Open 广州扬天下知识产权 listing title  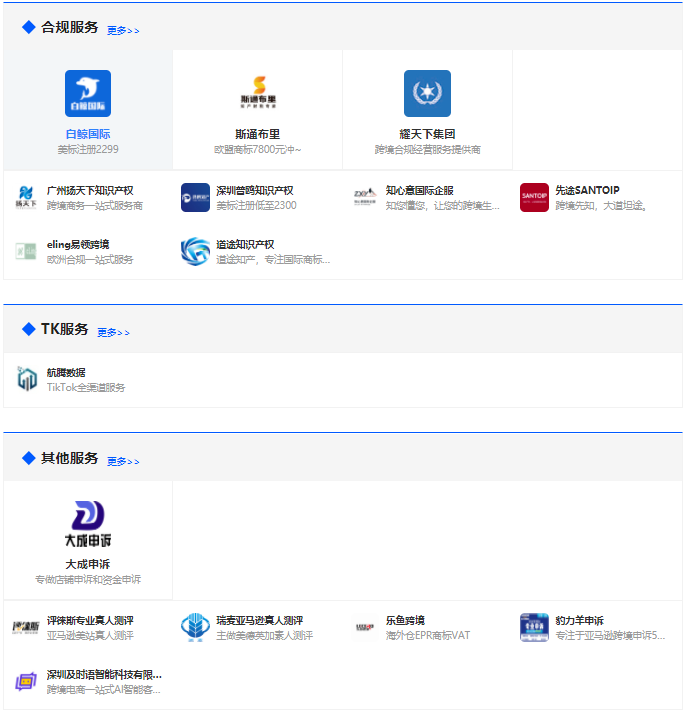point(90,190)
